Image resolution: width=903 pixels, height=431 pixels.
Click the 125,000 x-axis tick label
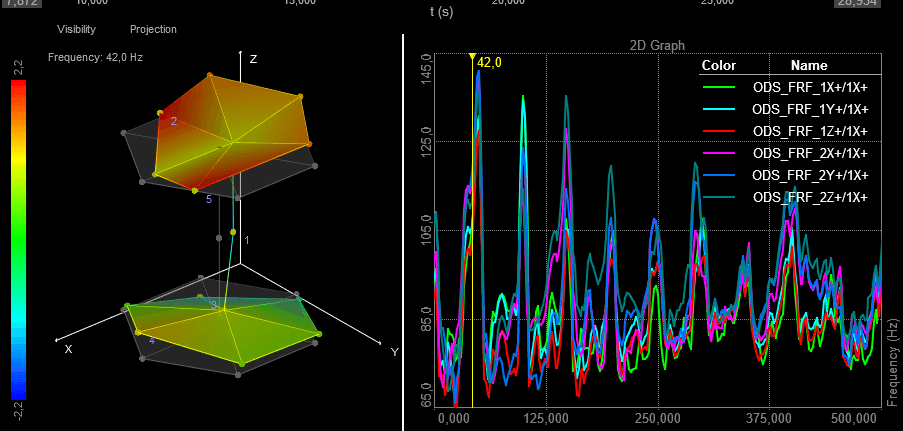tap(547, 417)
